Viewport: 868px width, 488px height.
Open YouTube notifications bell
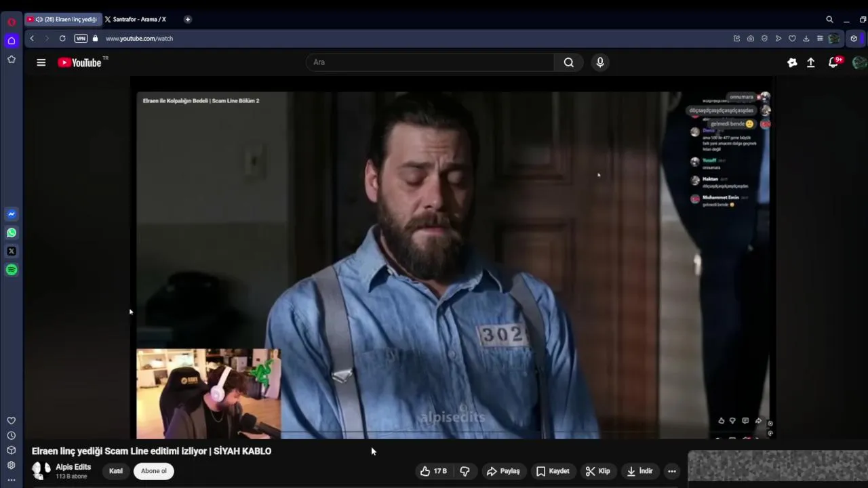click(833, 62)
